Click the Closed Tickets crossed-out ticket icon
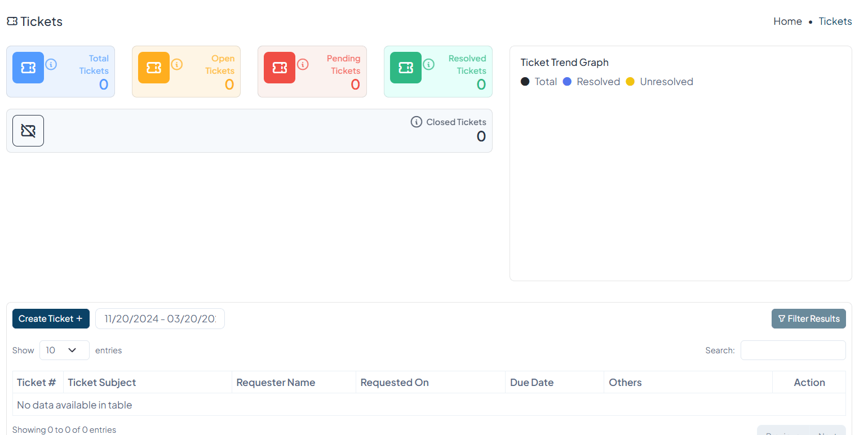Image resolution: width=868 pixels, height=435 pixels. pos(28,131)
